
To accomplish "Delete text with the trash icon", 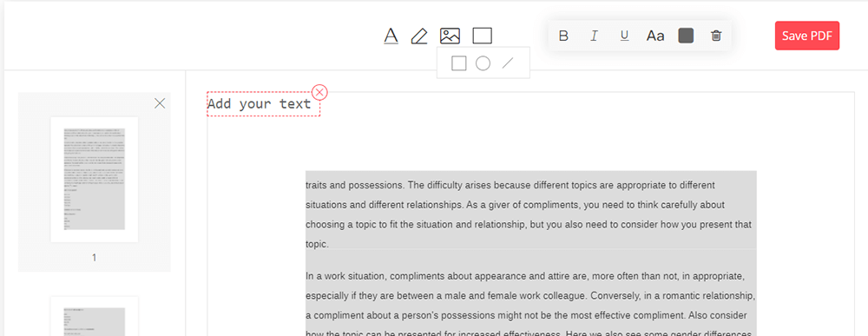I will point(716,36).
